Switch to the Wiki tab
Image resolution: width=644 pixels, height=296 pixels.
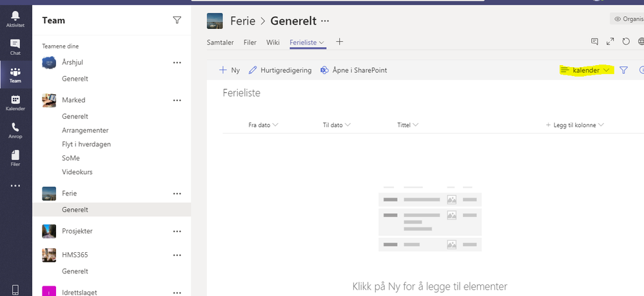[x=273, y=43]
